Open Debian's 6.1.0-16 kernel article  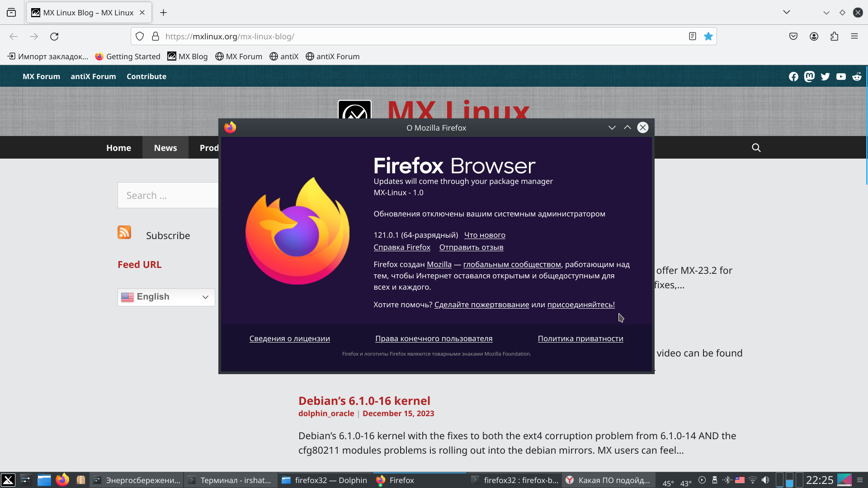[364, 401]
